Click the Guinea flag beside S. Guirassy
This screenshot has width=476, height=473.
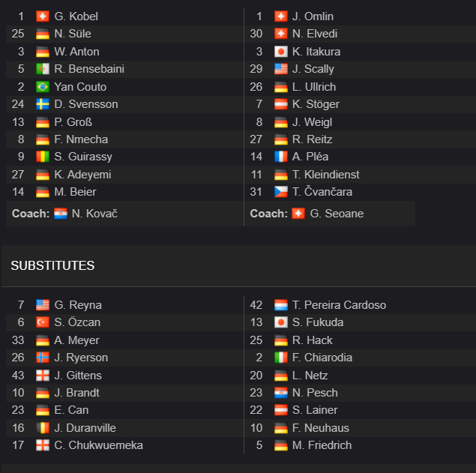pyautogui.click(x=43, y=157)
